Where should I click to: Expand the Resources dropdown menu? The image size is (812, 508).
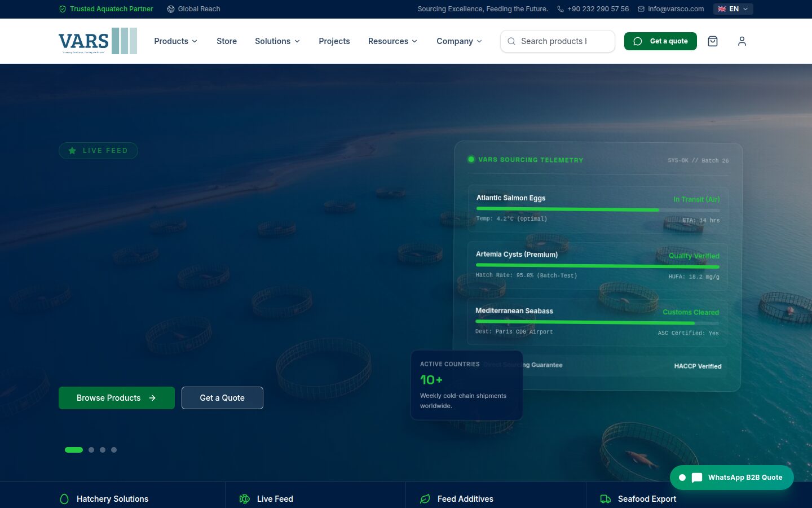click(393, 41)
